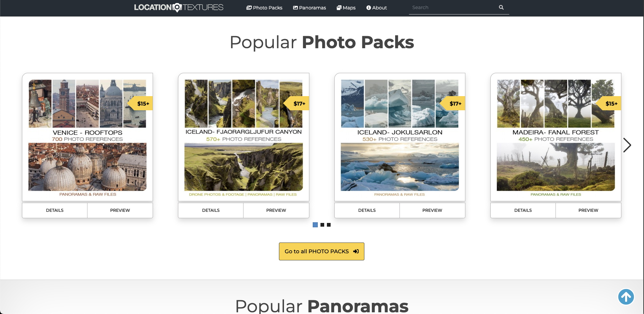Screen dimensions: 644x314
Task: Click the $17+ price tag on Jokulsarlon pack
Action: [453, 104]
